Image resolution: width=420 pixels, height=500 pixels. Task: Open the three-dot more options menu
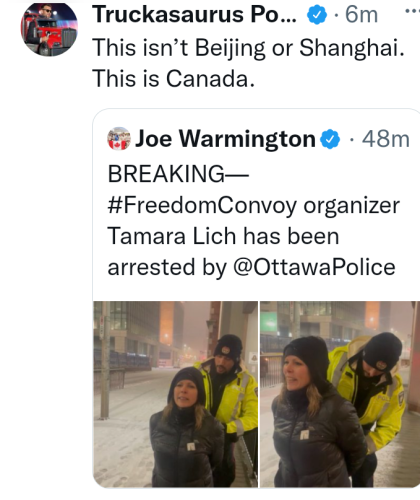coord(413,11)
